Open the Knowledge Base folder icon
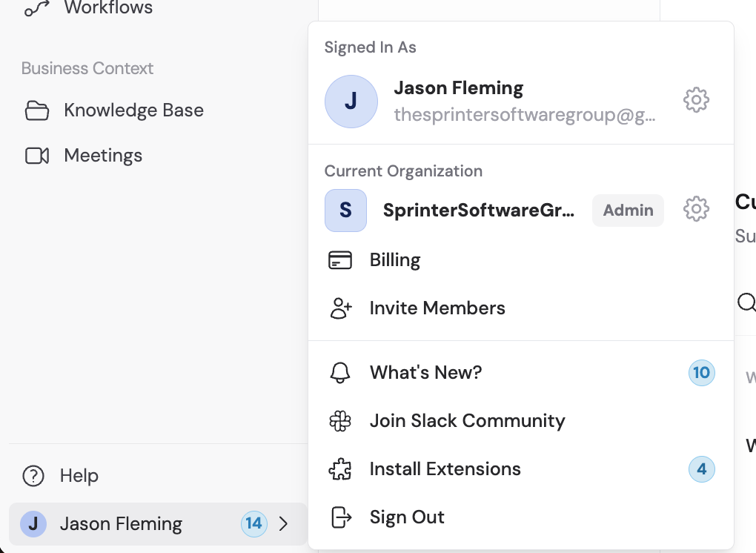The height and width of the screenshot is (553, 756). point(33,110)
